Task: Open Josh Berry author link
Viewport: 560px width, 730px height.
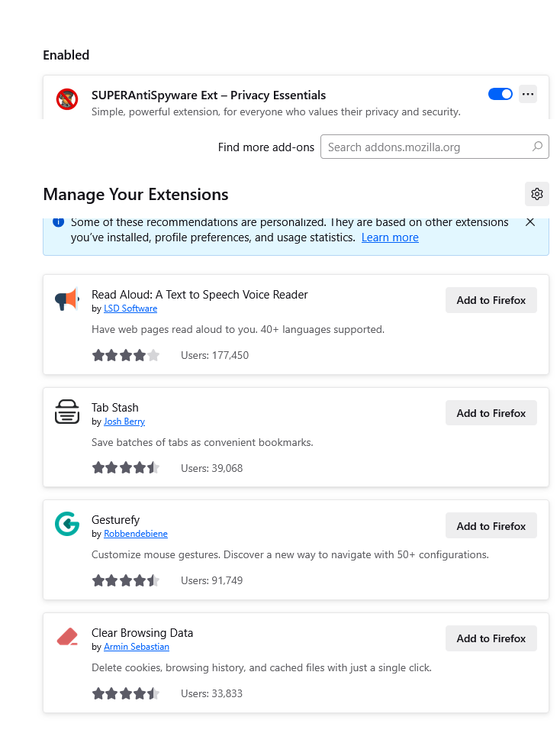Action: pos(124,422)
